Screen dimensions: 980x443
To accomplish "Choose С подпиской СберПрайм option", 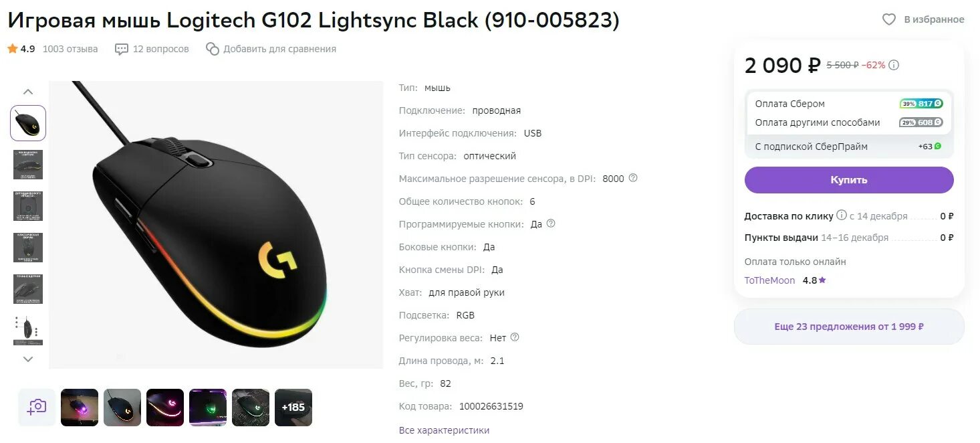I will [849, 147].
